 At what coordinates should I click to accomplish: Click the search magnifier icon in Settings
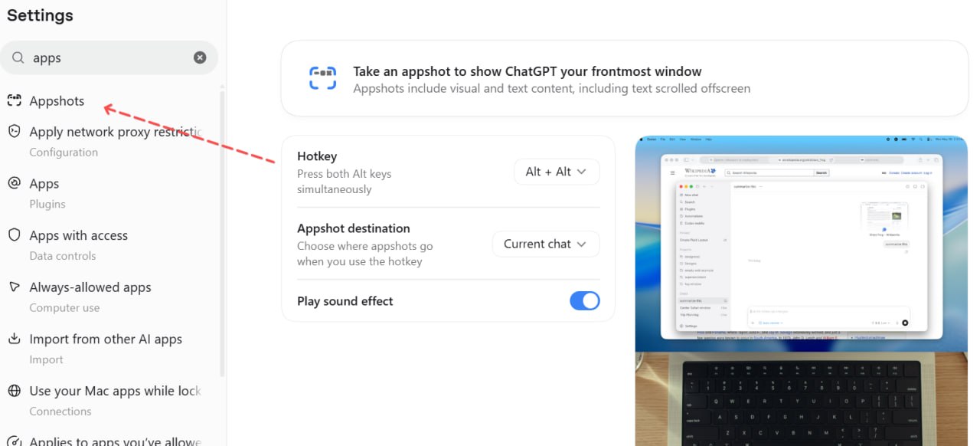[18, 57]
